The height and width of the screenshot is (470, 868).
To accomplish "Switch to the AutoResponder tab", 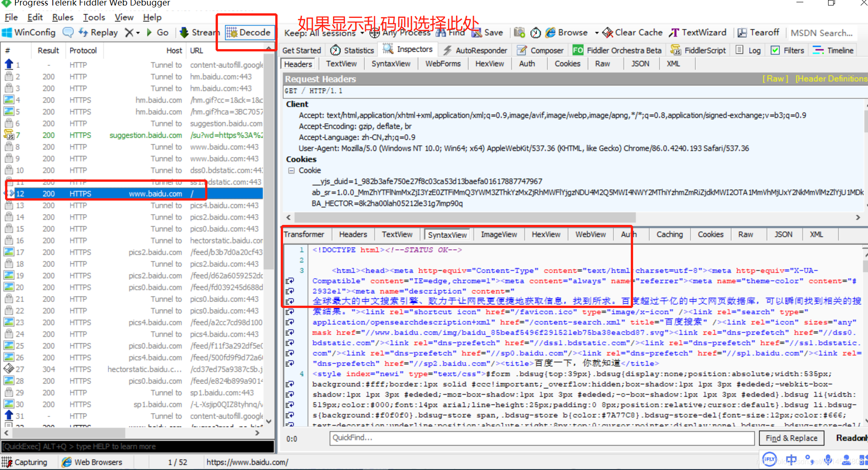I will click(475, 50).
